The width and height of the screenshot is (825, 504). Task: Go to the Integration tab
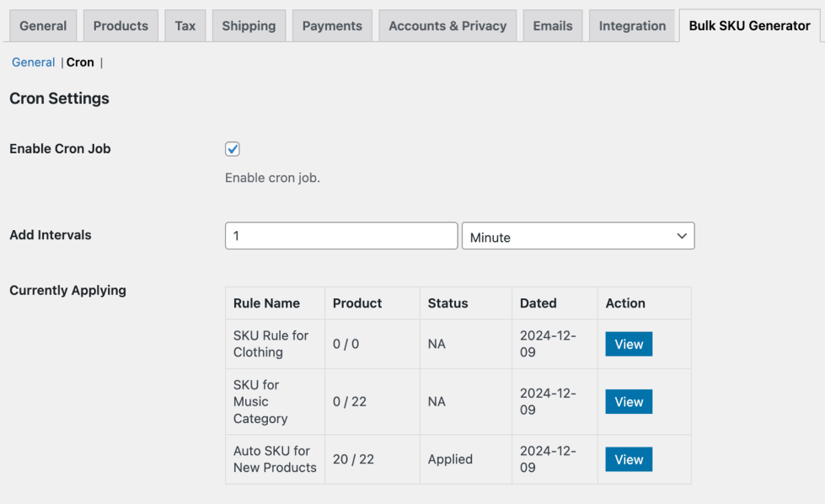pos(632,26)
